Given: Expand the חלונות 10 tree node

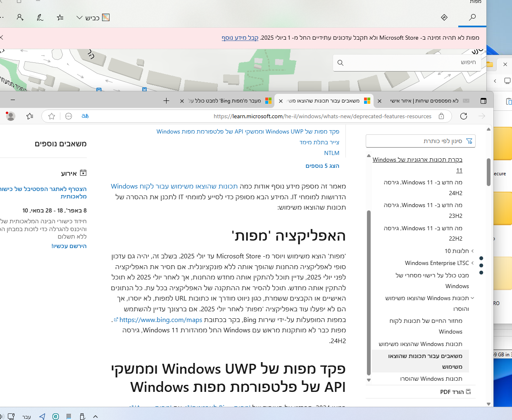Looking at the screenshot, I should (472, 251).
